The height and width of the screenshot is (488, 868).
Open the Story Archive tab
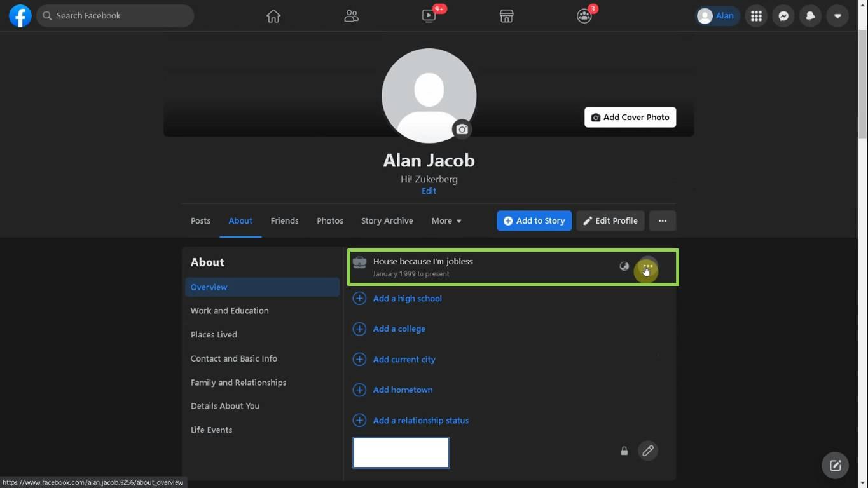pyautogui.click(x=387, y=220)
